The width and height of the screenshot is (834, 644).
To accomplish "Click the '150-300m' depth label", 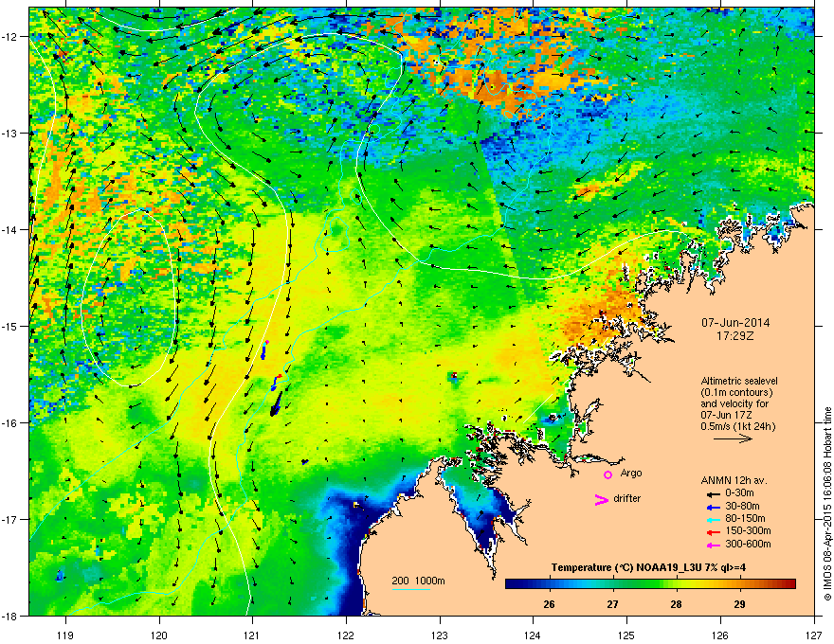I will click(x=748, y=530).
